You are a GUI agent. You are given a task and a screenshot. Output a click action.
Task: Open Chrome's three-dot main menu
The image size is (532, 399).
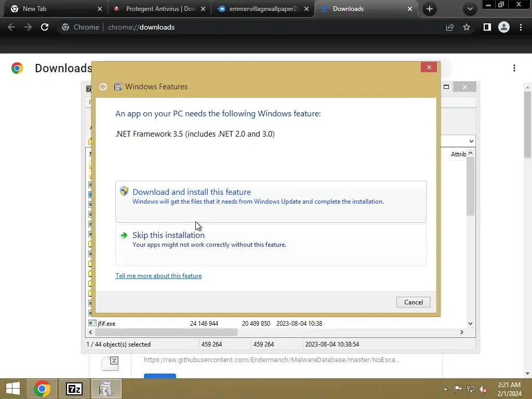coord(521,27)
